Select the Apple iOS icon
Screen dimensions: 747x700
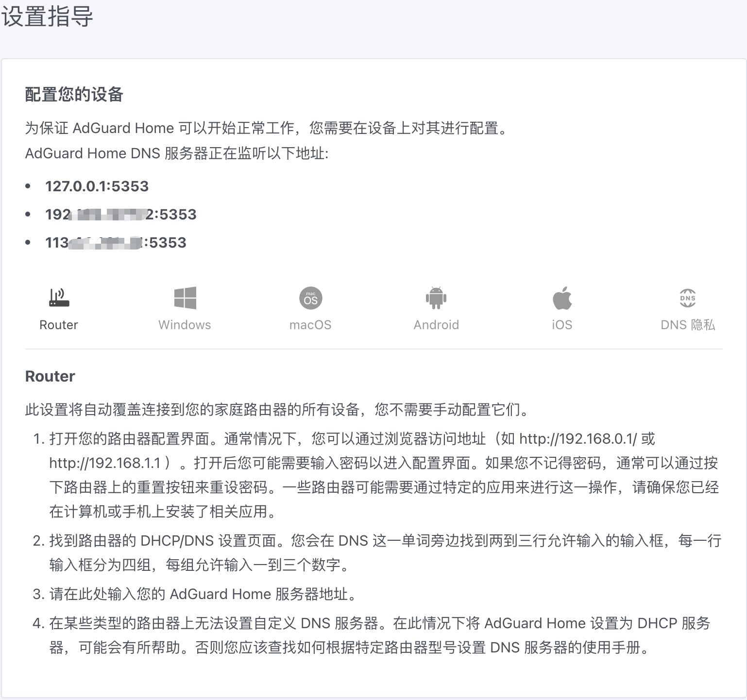coord(562,298)
